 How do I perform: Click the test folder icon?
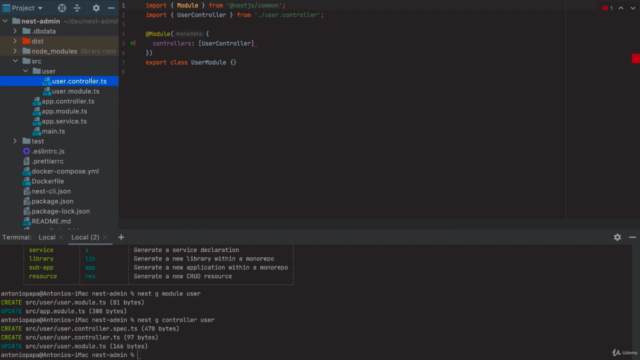point(27,141)
